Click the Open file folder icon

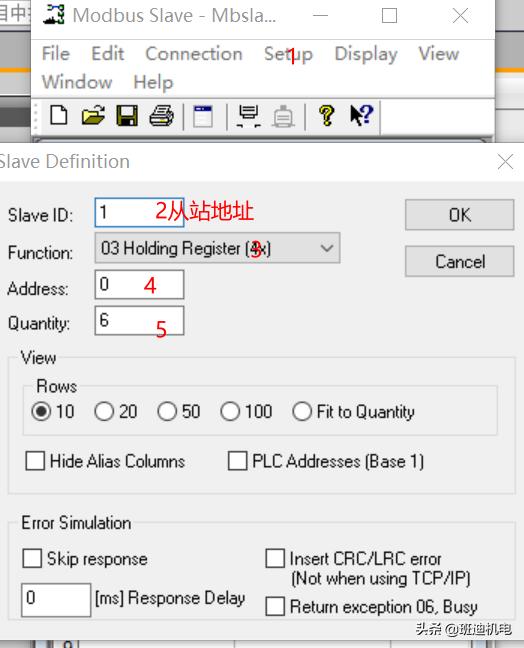click(93, 115)
